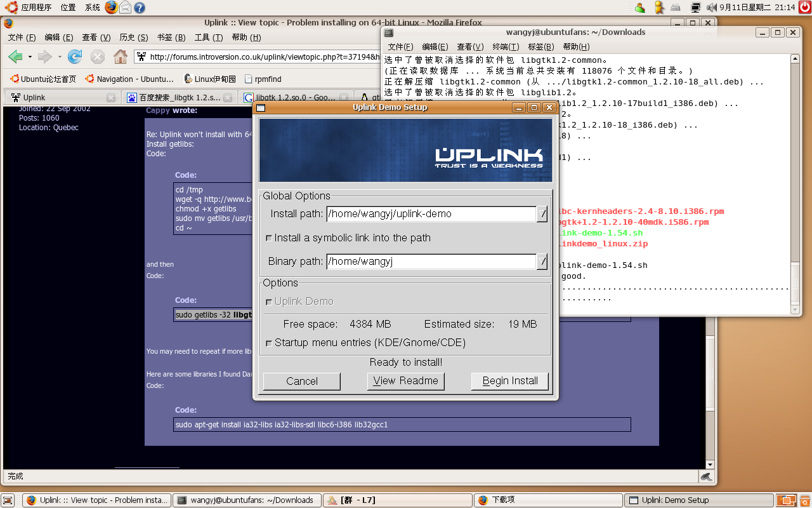Image resolution: width=812 pixels, height=508 pixels.
Task: Reload the current Firefox page
Action: click(x=75, y=57)
